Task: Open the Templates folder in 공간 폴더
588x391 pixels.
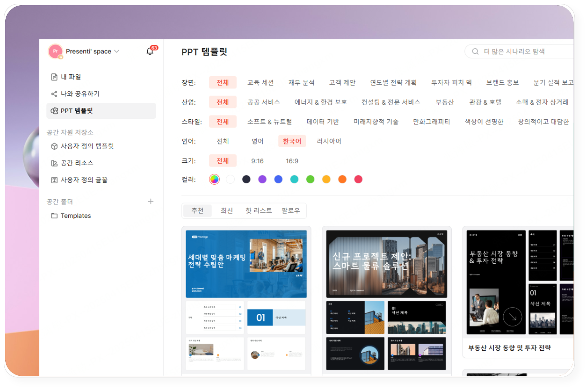Action: click(75, 215)
